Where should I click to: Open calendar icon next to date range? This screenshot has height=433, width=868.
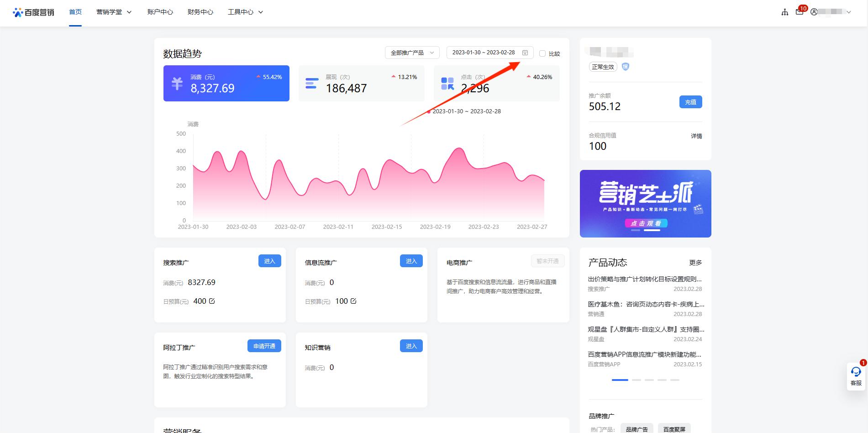(525, 53)
